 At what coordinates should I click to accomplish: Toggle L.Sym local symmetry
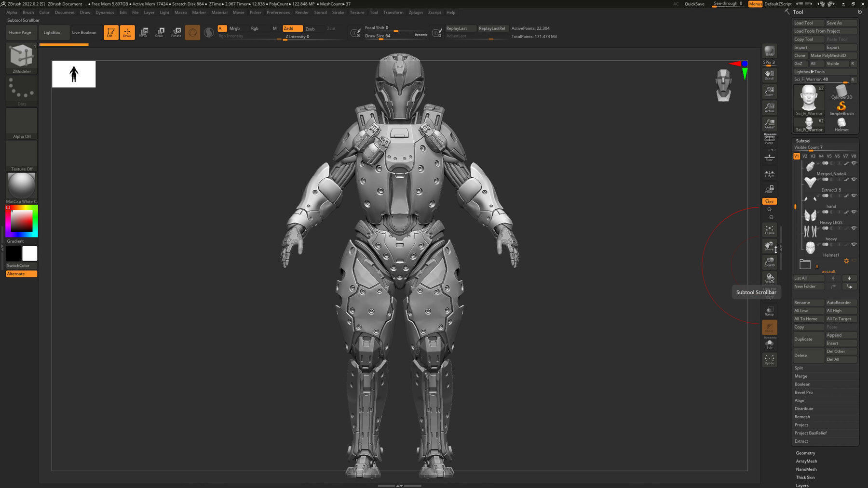(770, 173)
